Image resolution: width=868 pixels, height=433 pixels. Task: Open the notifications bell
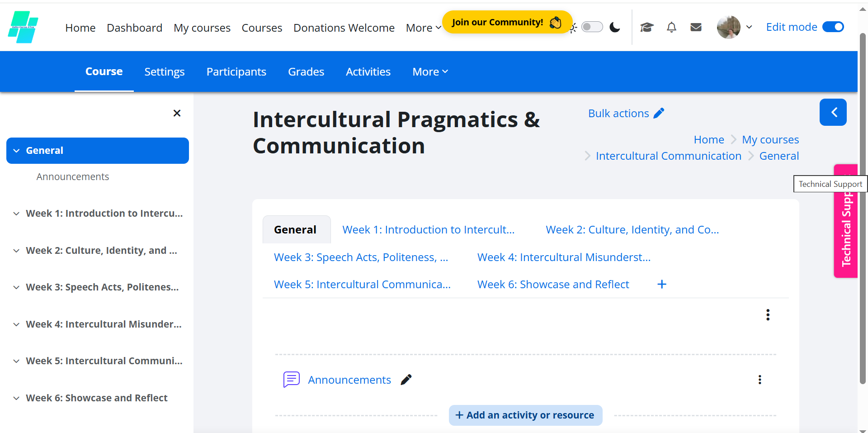(671, 28)
